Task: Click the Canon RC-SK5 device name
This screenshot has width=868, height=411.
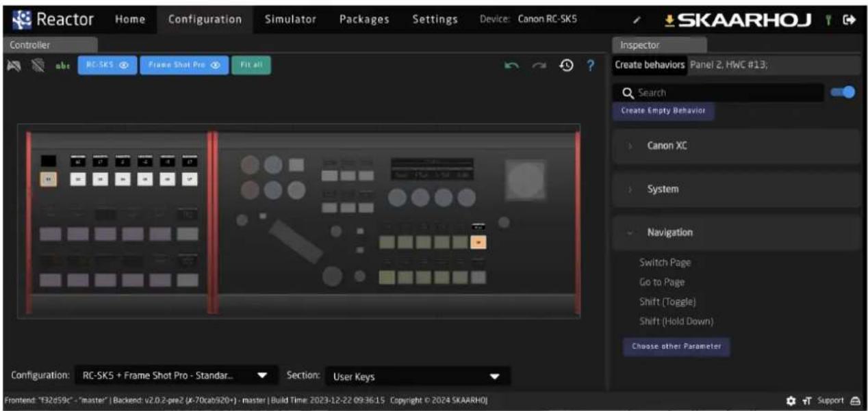Action: coord(547,20)
